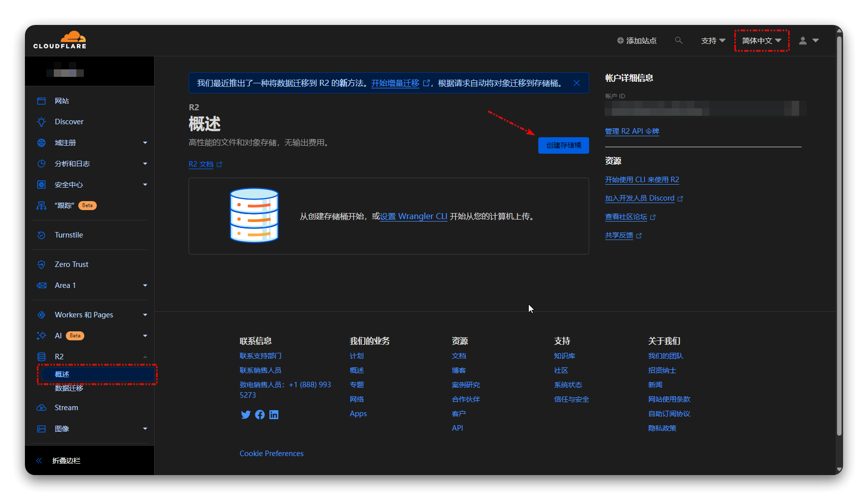This screenshot has width=868, height=500.
Task: Click the footer API link
Action: (x=457, y=428)
